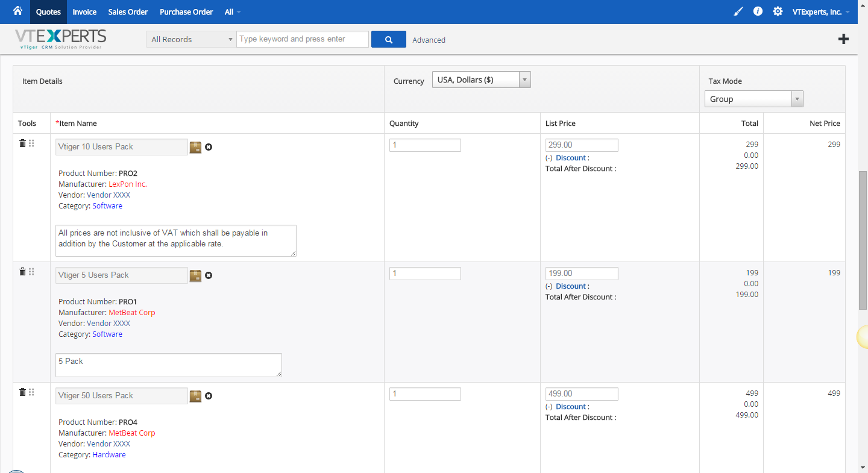This screenshot has width=868, height=473.
Task: Click product number PRO4 text
Action: click(x=128, y=422)
